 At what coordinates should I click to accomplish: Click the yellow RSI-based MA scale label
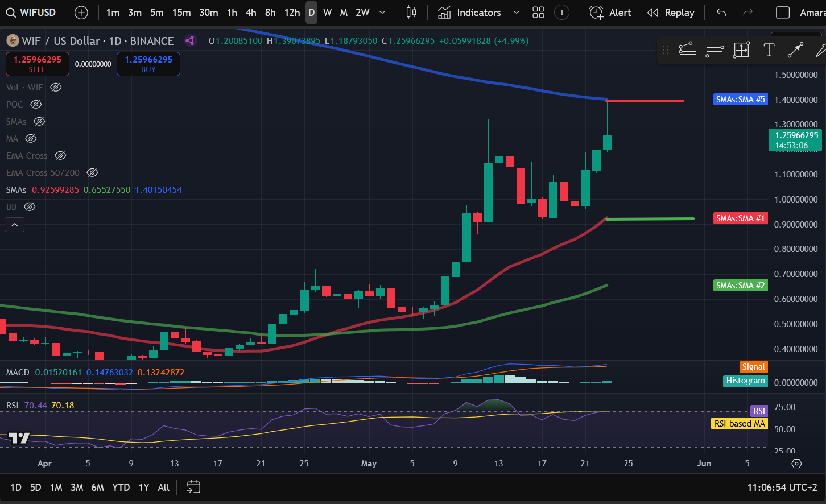[x=740, y=423]
